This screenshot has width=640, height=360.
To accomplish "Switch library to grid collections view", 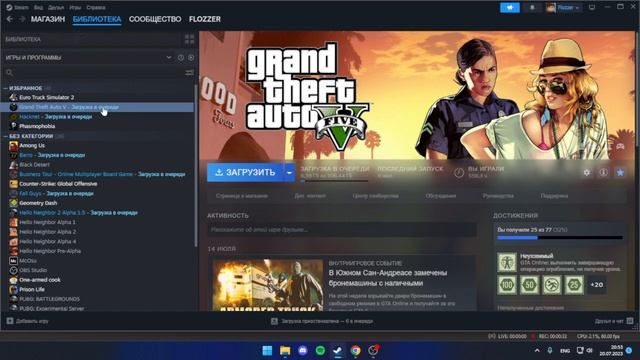I will tap(189, 39).
